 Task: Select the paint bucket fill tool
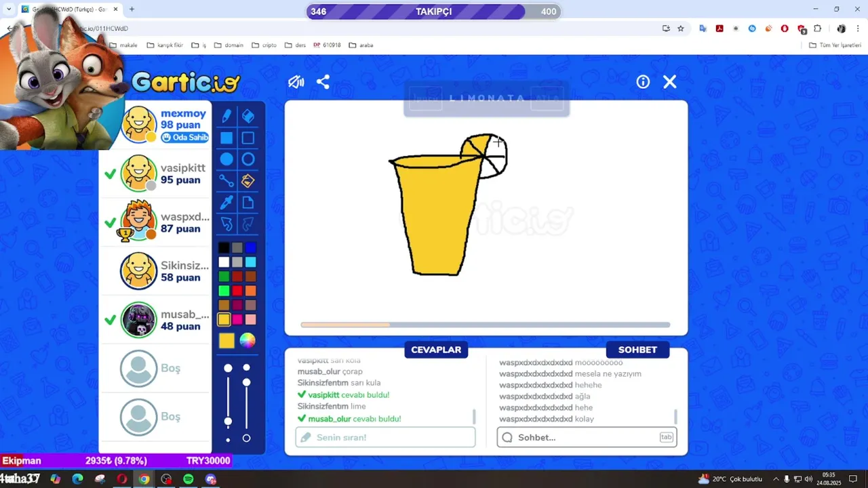(248, 181)
